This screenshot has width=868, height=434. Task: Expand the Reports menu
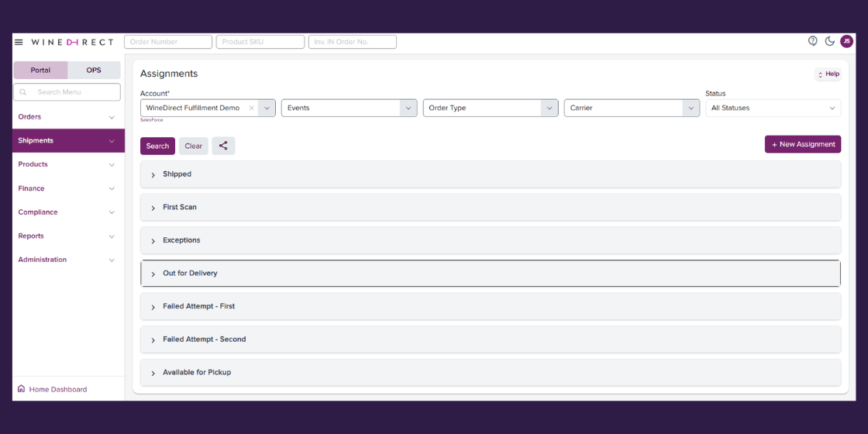pos(67,236)
